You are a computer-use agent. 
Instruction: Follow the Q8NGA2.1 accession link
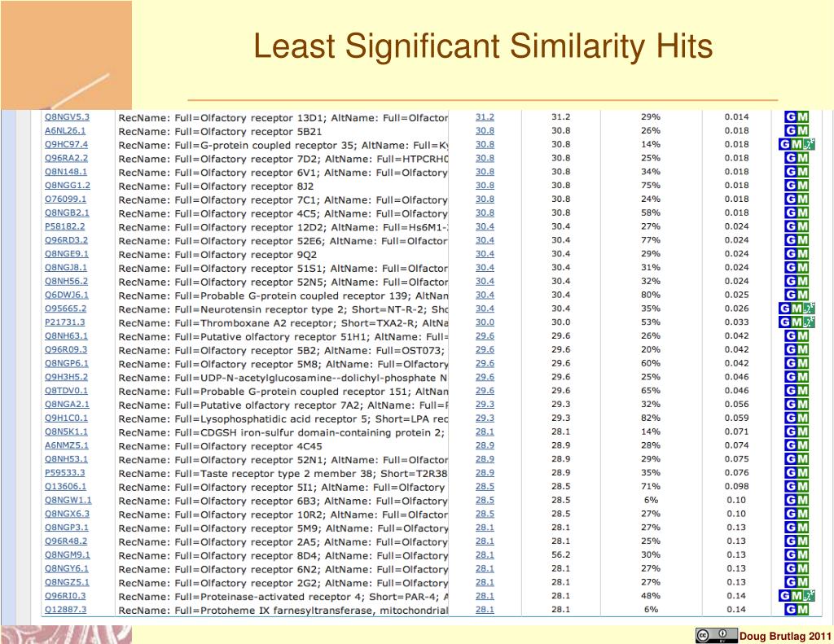(x=67, y=404)
